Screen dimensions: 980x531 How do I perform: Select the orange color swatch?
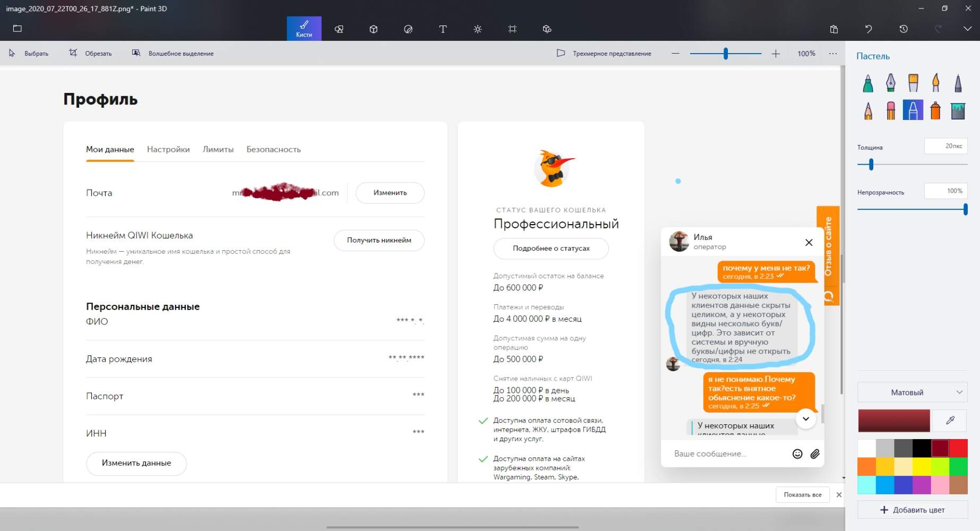point(866,467)
